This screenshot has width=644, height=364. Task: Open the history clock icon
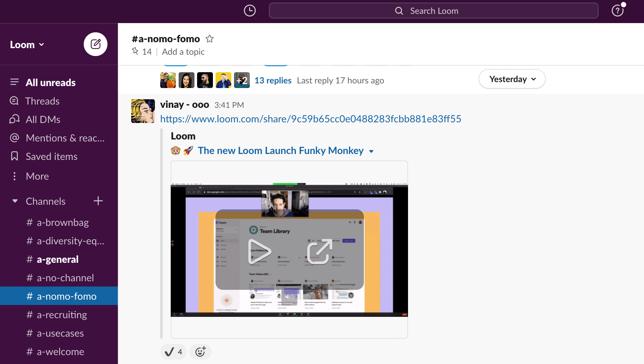249,11
